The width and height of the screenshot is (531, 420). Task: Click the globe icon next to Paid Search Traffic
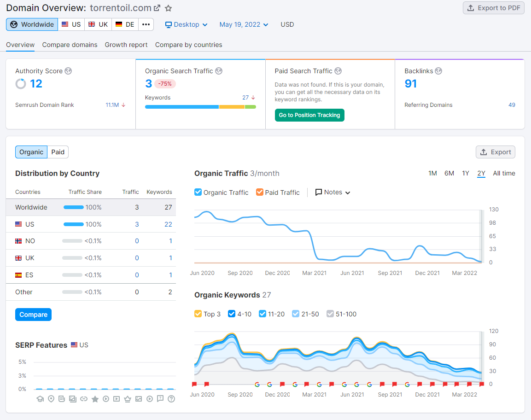[338, 71]
